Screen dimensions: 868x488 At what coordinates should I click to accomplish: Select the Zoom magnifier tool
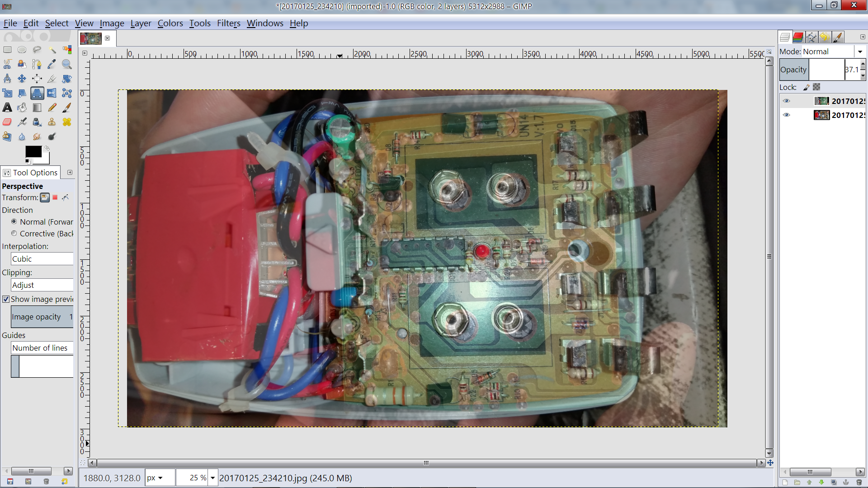[x=67, y=64]
